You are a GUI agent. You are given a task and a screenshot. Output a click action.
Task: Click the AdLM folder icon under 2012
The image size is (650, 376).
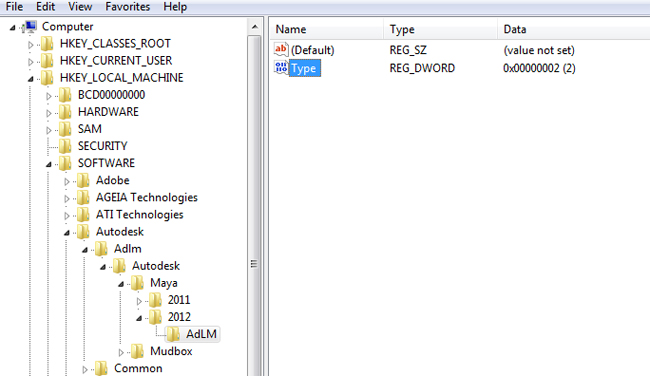(x=173, y=334)
